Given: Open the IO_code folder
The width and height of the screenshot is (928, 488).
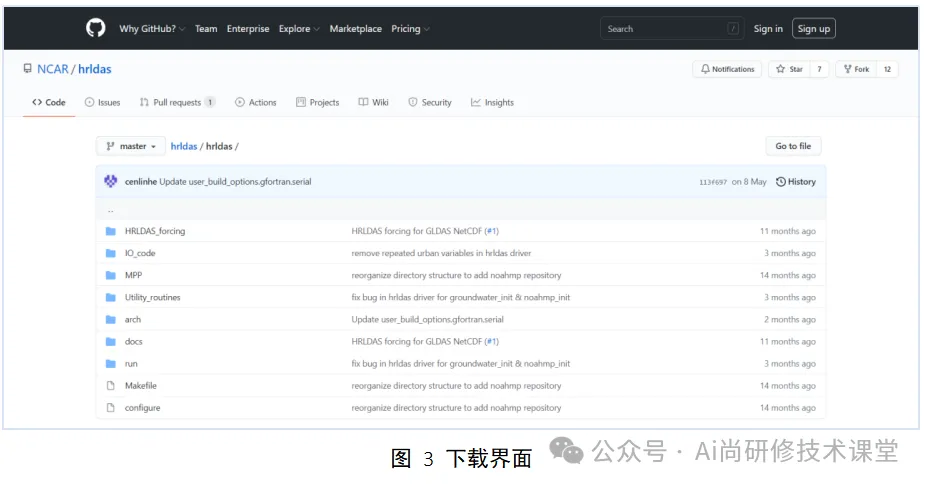Looking at the screenshot, I should pos(140,253).
